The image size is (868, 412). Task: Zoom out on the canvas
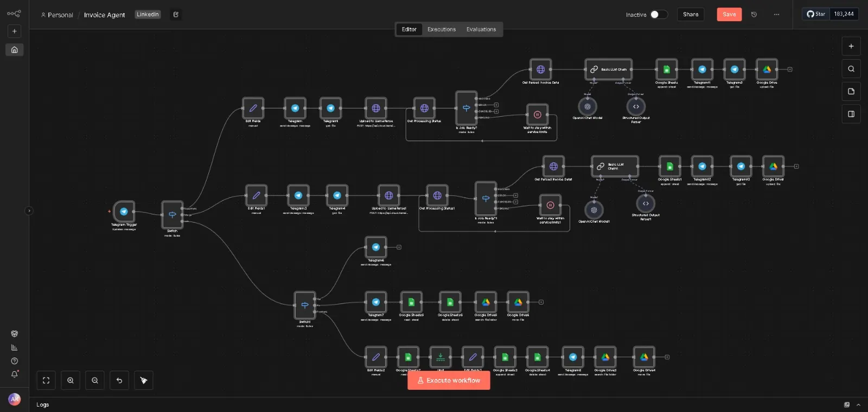point(95,381)
